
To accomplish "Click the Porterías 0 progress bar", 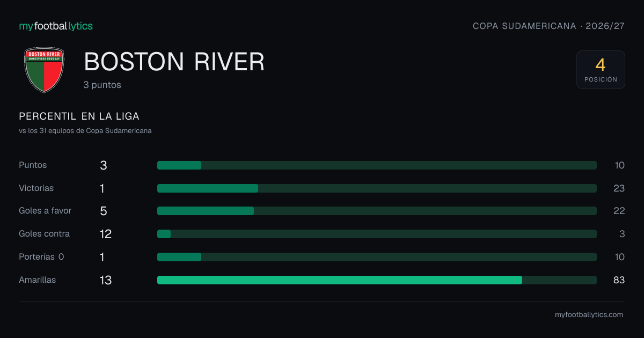I will (377, 257).
